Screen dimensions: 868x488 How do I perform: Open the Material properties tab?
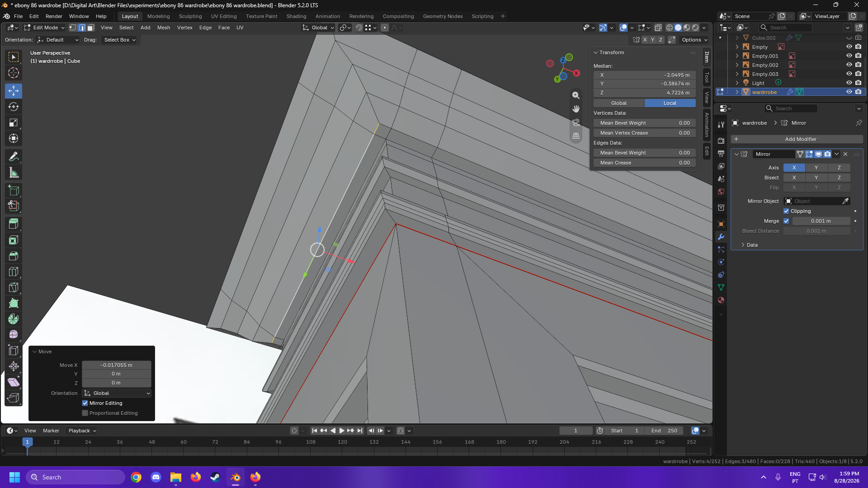(721, 300)
